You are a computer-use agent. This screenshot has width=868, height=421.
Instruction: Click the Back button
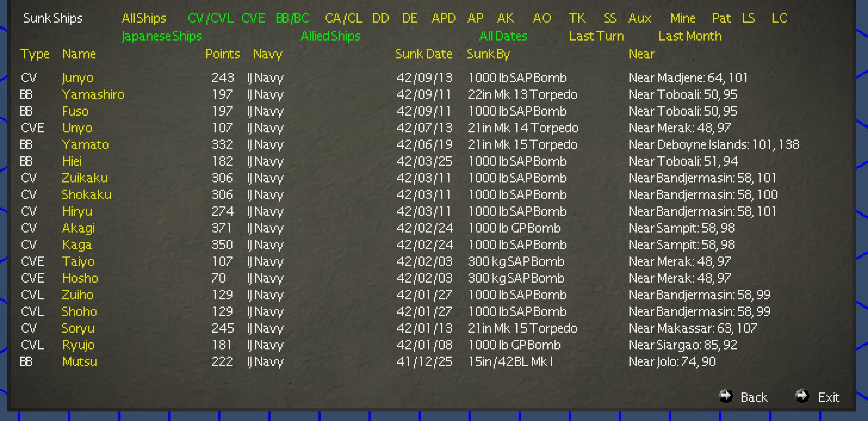(x=743, y=396)
